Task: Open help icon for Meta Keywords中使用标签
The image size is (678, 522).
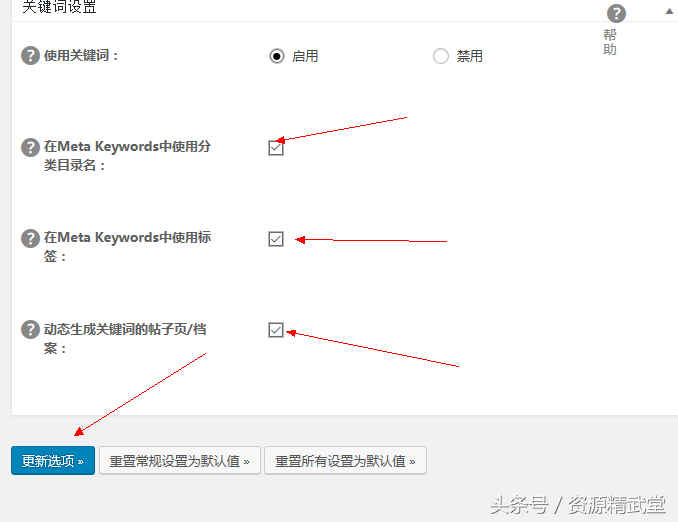Action: 30,238
